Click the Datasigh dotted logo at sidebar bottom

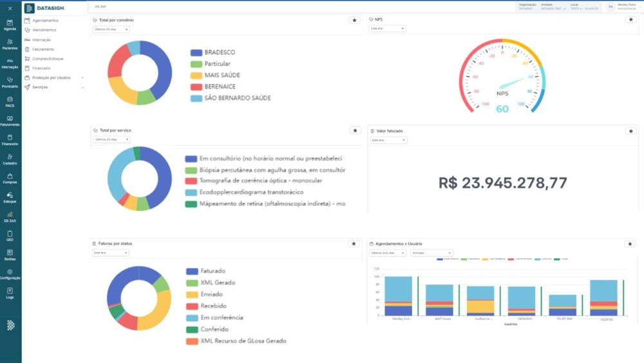pyautogui.click(x=11, y=325)
